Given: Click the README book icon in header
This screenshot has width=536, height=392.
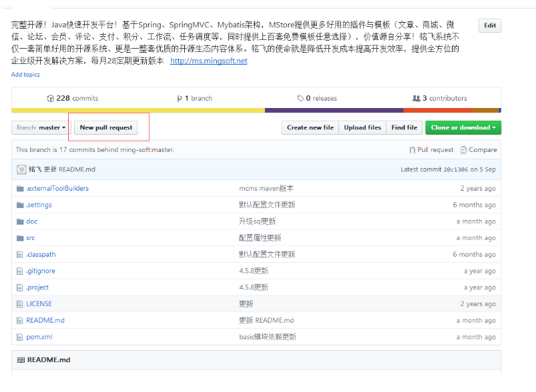Looking at the screenshot, I should tap(21, 360).
